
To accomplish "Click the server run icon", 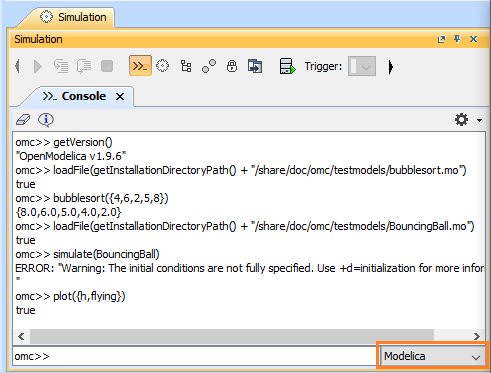I will click(287, 66).
